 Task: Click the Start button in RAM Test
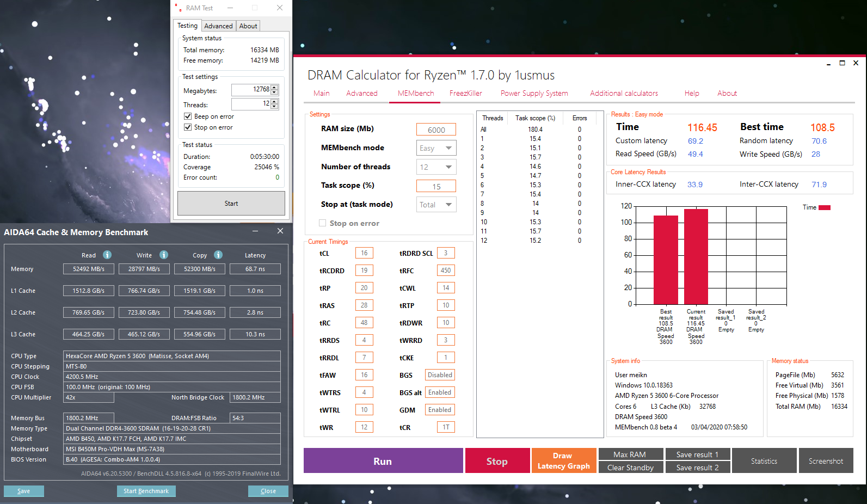click(x=231, y=203)
